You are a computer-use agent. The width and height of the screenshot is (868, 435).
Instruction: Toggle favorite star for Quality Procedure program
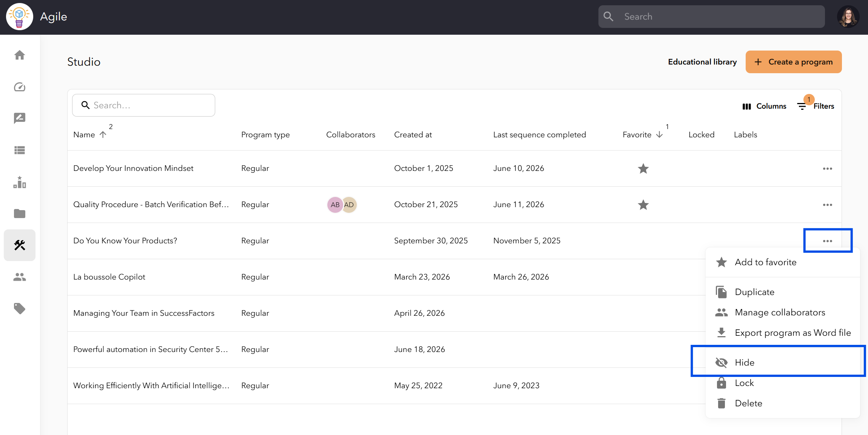643,205
